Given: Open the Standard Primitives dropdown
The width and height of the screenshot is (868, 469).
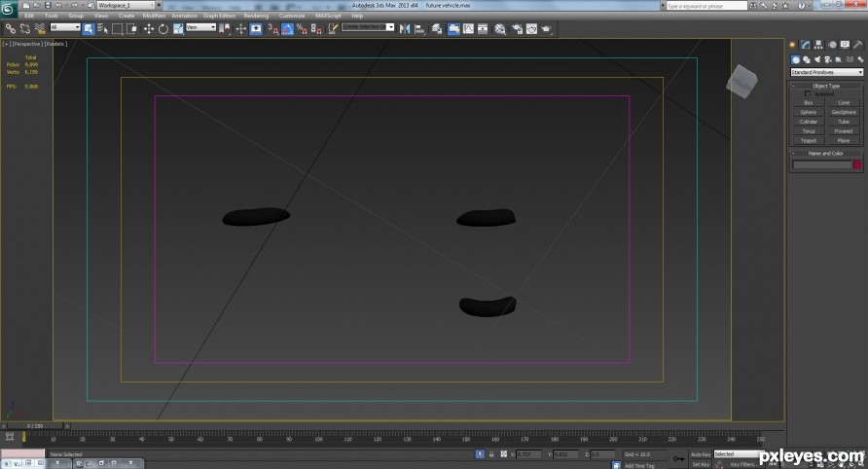Looking at the screenshot, I should click(826, 72).
